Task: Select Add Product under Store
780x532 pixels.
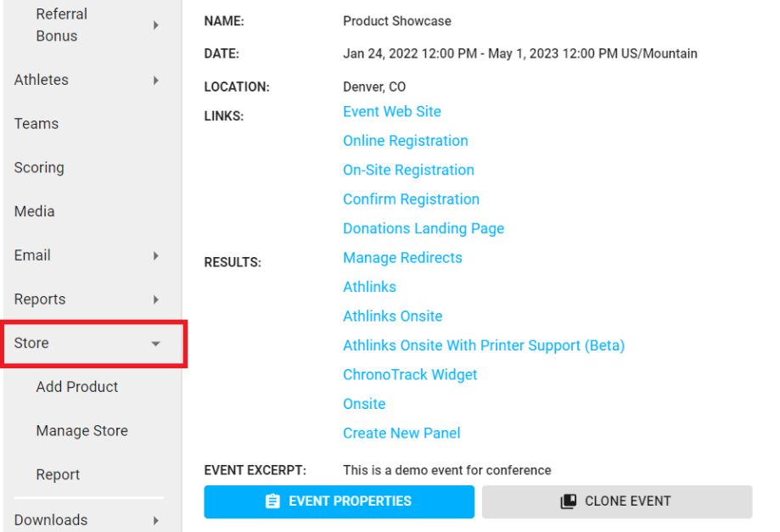Action: click(x=77, y=387)
